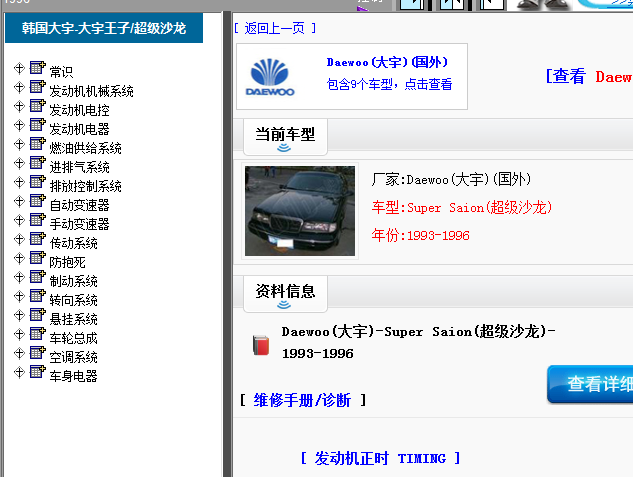Click the 年份:1993-1996 text
Image resolution: width=633 pixels, height=477 pixels.
(x=420, y=235)
